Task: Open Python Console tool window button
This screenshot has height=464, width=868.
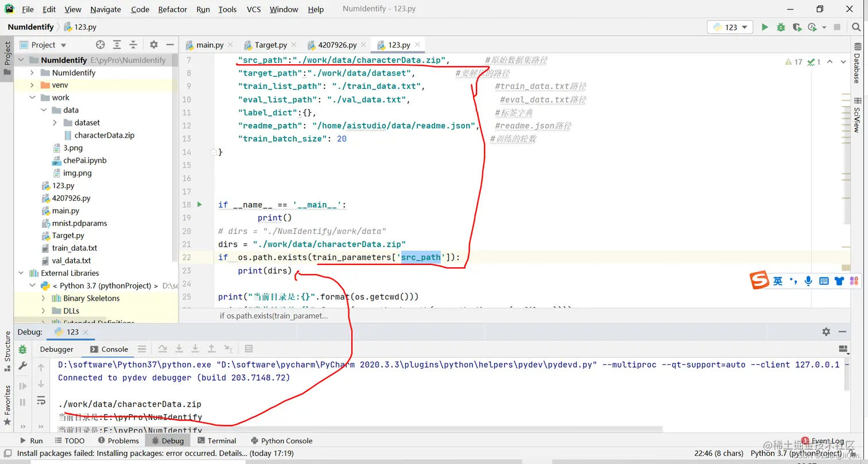Action: (x=281, y=440)
